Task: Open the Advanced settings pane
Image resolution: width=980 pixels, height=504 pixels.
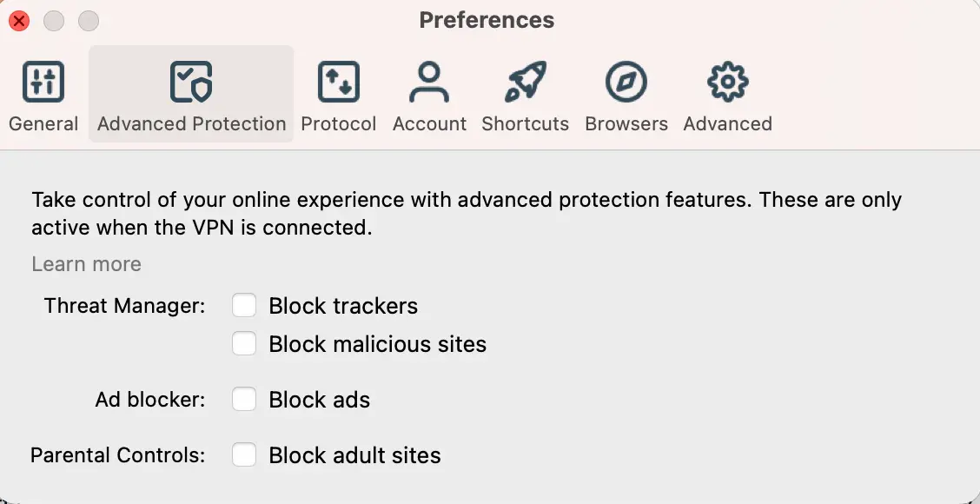Action: 727,96
